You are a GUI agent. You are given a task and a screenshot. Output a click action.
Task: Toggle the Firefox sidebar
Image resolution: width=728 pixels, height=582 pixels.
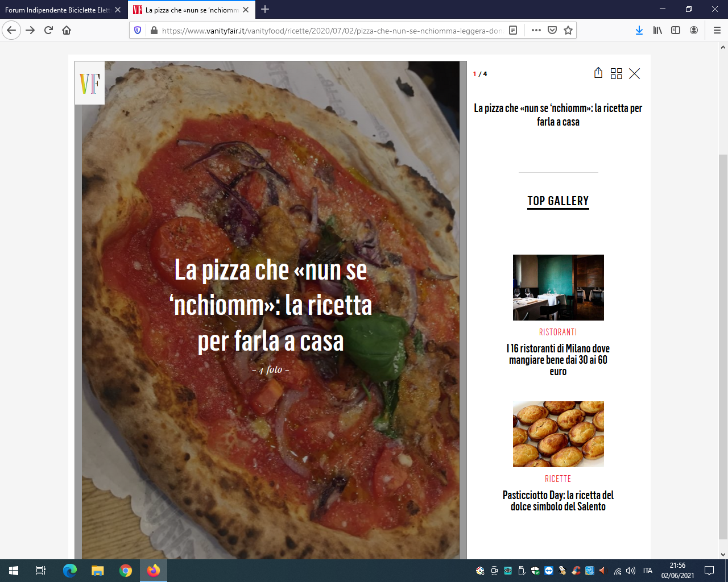pos(676,30)
